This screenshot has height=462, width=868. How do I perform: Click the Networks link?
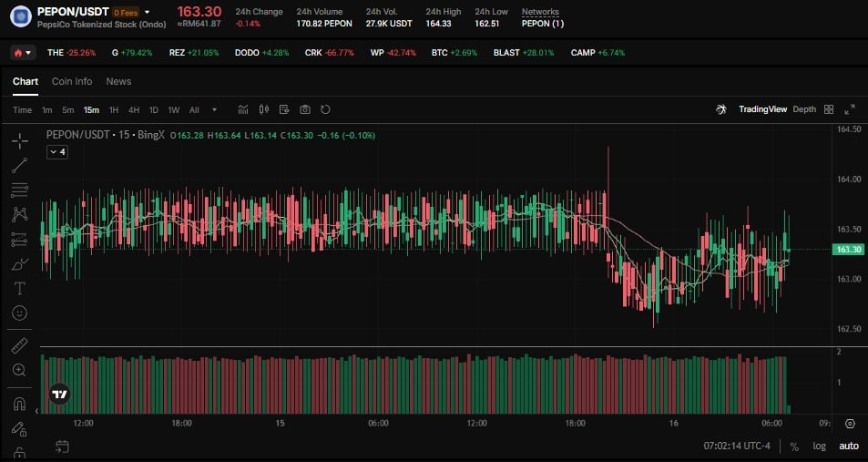point(541,12)
